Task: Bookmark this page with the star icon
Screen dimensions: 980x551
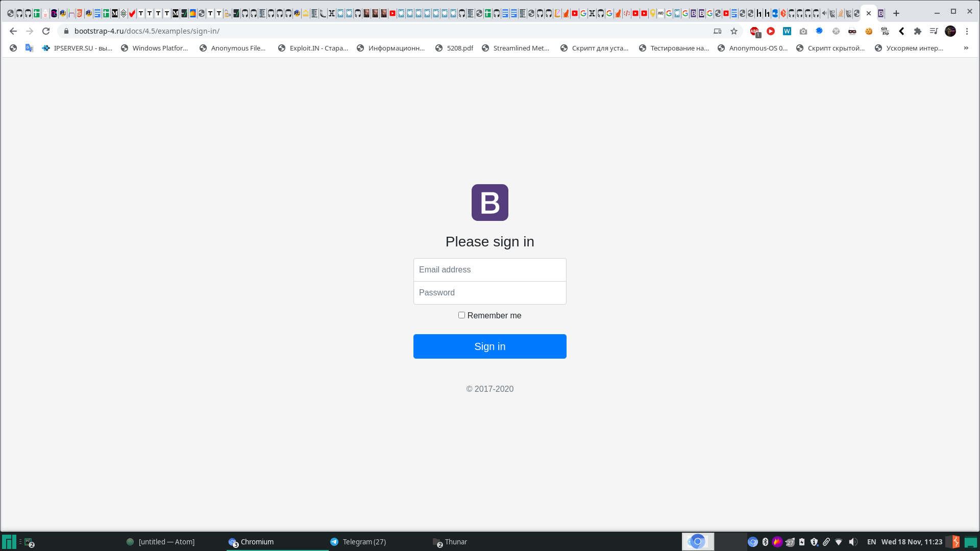Action: coord(734,31)
